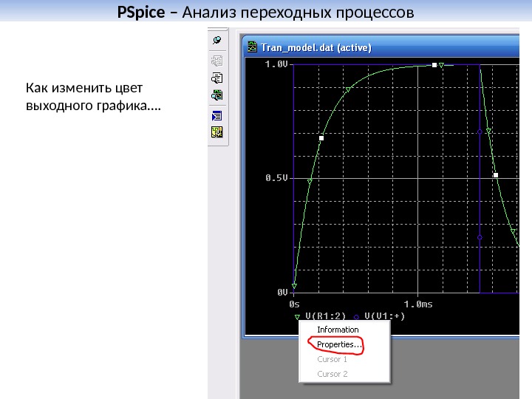
Task: Click the greyed-out view circuit file icon
Action: [x=217, y=61]
